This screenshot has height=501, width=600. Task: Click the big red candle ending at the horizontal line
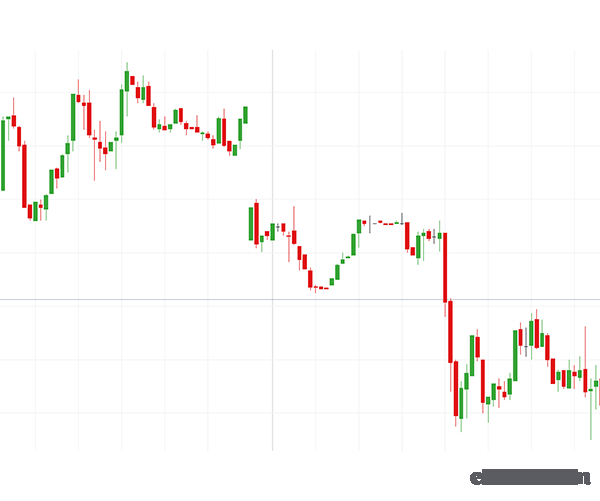coord(445,268)
